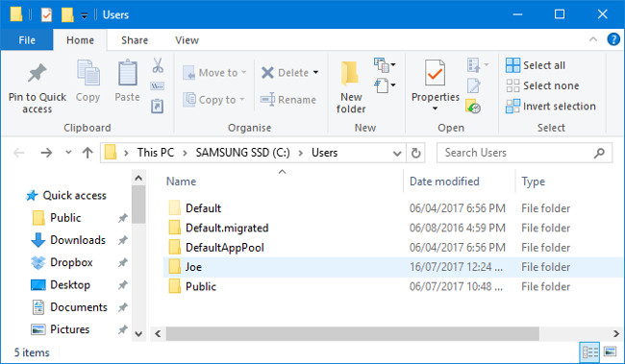Select the Default.migrated folder
The width and height of the screenshot is (625, 364).
218,228
